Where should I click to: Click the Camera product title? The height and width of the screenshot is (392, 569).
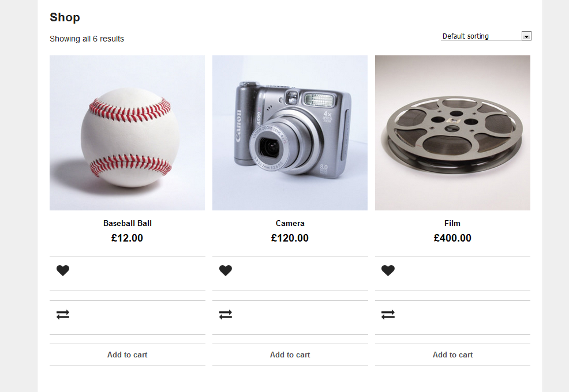point(290,223)
